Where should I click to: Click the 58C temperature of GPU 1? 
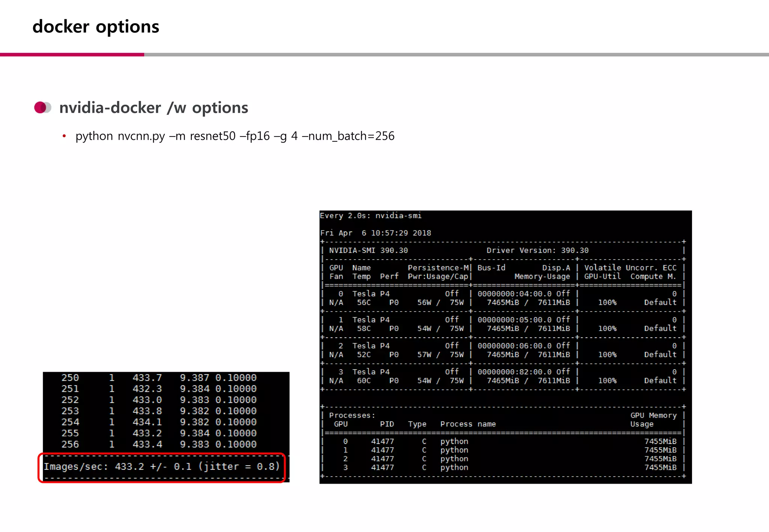(x=364, y=329)
